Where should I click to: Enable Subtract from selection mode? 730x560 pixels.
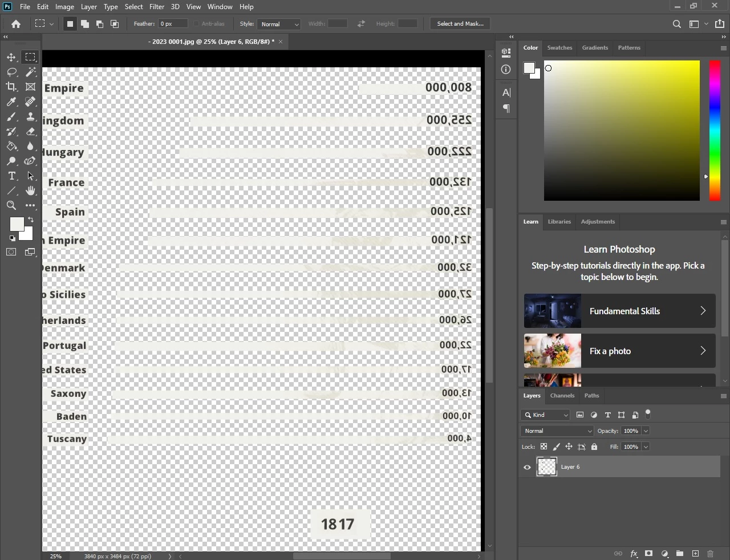[100, 24]
